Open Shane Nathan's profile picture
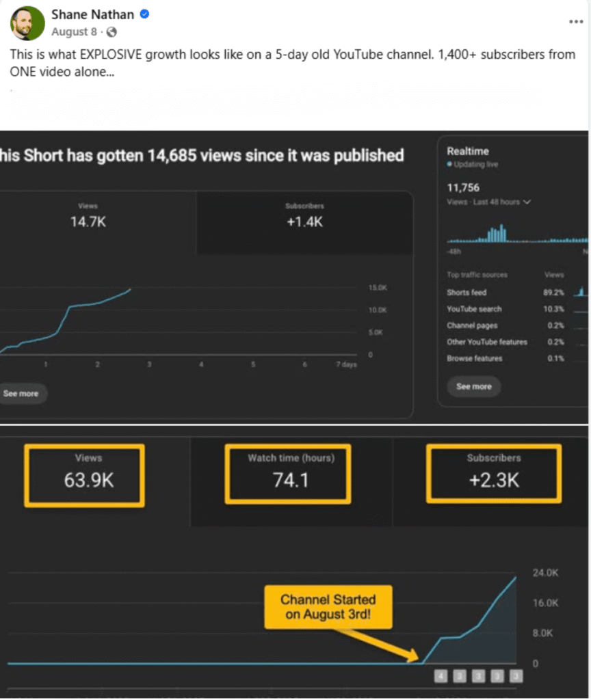The image size is (591, 700). coord(27,23)
